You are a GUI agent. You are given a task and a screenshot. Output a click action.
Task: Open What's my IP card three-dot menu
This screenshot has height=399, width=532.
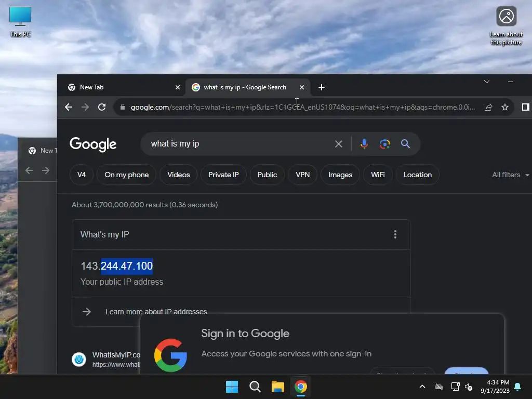click(x=395, y=234)
